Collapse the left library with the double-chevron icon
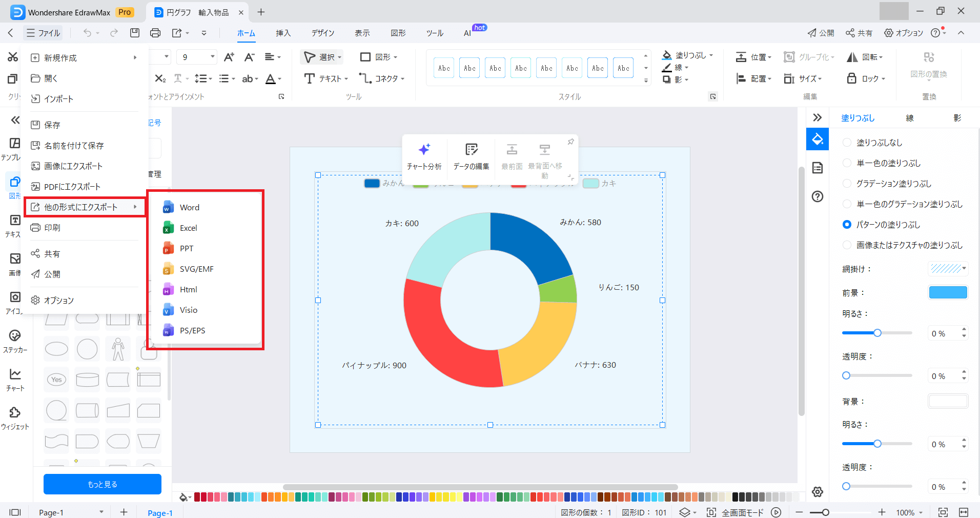Screen dimensions: 980x518 (x=15, y=120)
